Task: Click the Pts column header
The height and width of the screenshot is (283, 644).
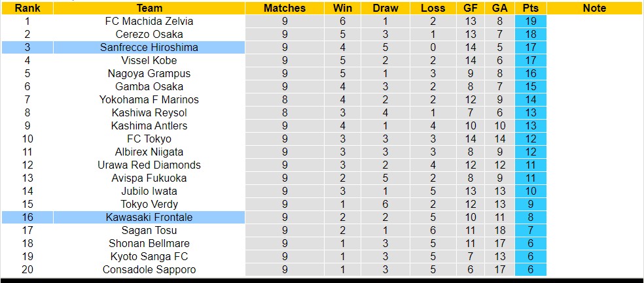Action: [530, 8]
